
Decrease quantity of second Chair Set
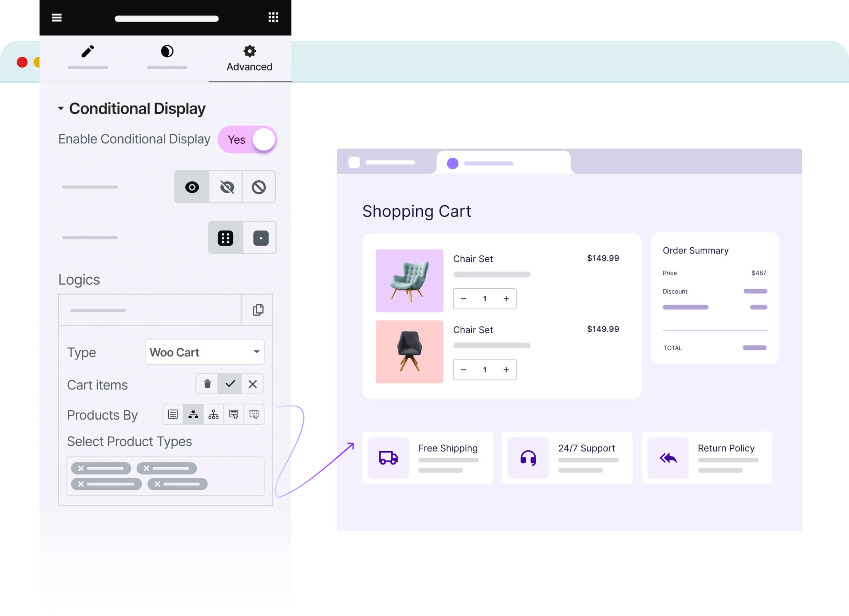coord(463,370)
